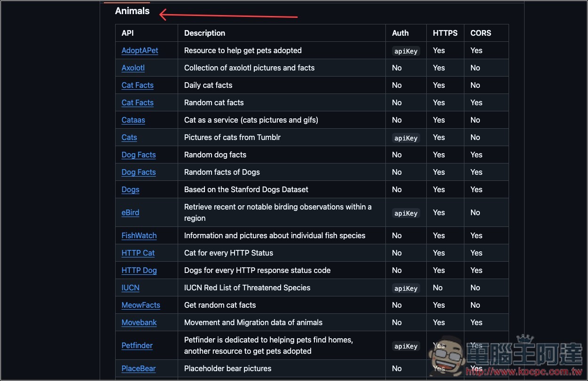Image resolution: width=588 pixels, height=381 pixels.
Task: Open Cat Facts link beside 'Daily cat facts'
Action: point(138,86)
